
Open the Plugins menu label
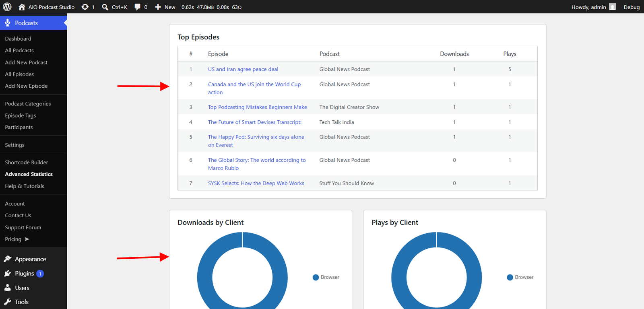tap(25, 274)
